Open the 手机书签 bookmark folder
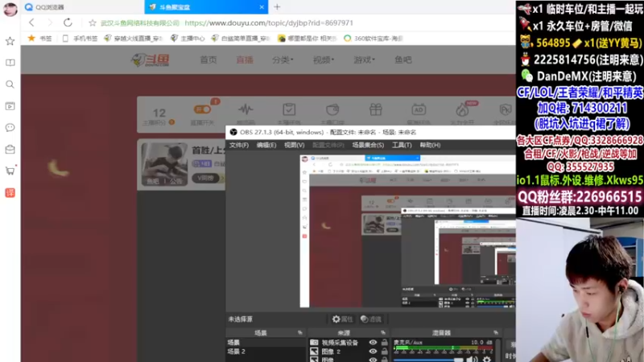 click(x=80, y=38)
